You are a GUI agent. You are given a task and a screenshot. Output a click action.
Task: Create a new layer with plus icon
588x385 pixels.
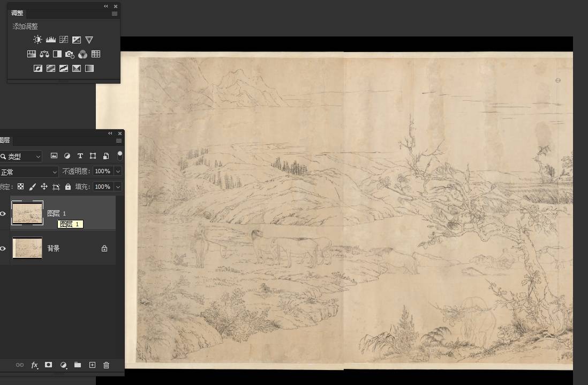coord(92,365)
